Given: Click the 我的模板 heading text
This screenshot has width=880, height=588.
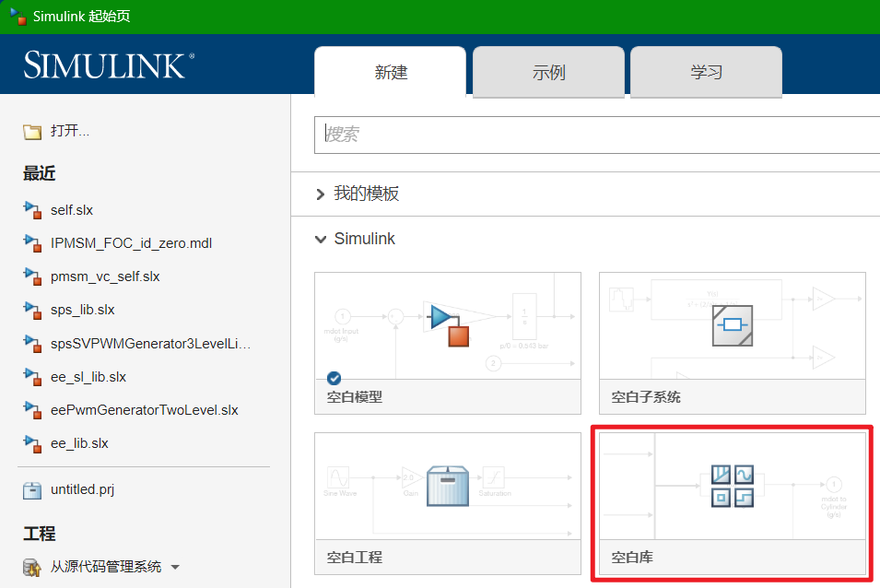Looking at the screenshot, I should pyautogui.click(x=367, y=194).
